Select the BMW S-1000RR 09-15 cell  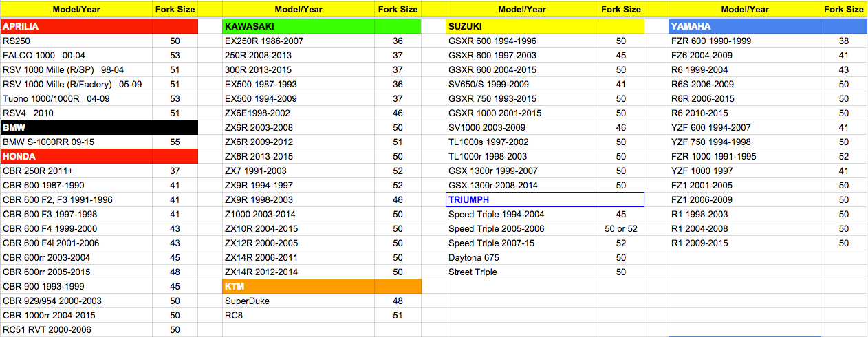click(76, 142)
